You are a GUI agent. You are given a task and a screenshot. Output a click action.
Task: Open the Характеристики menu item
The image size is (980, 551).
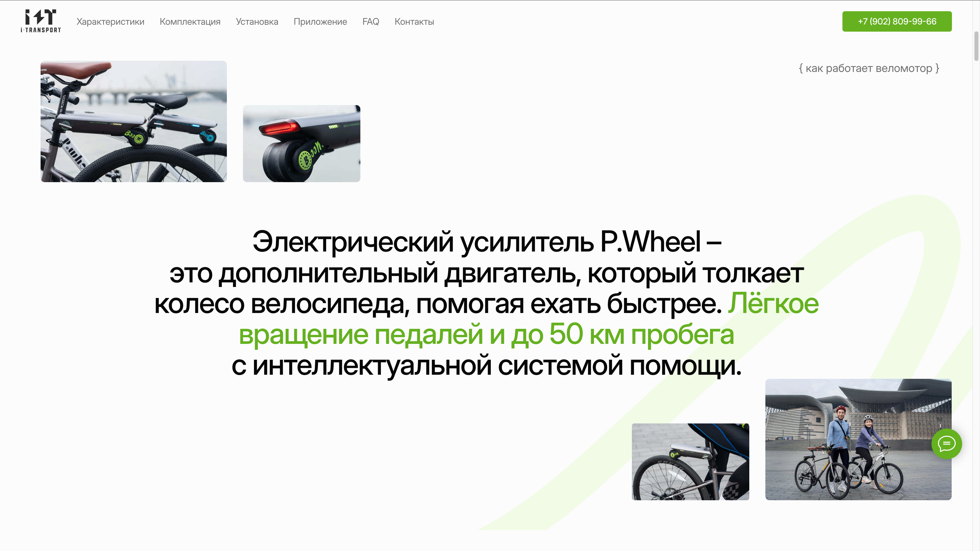coord(110,22)
